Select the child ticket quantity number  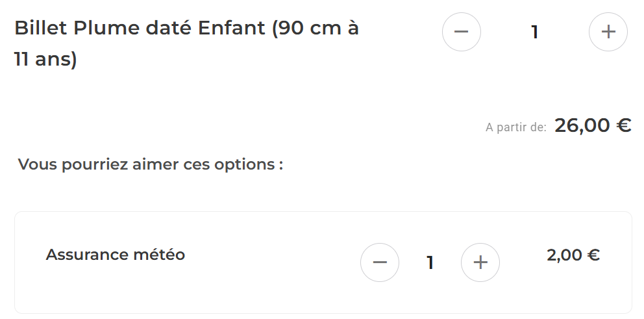(534, 32)
